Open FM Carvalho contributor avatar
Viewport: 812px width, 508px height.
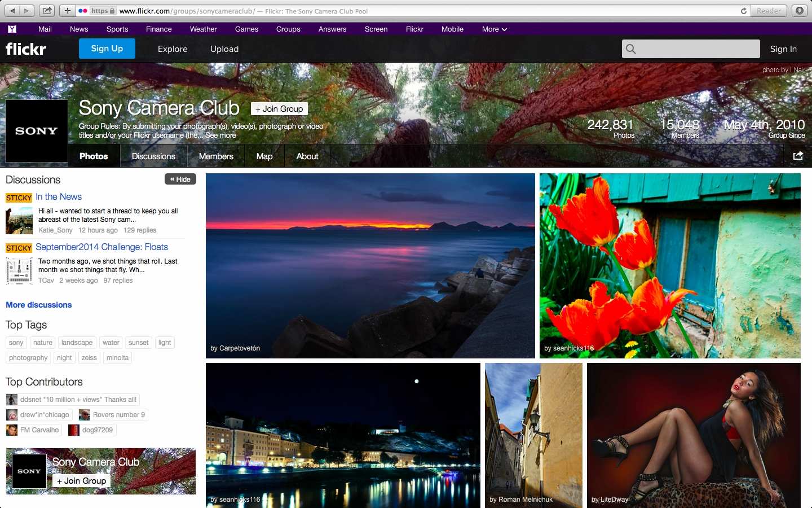[12, 430]
